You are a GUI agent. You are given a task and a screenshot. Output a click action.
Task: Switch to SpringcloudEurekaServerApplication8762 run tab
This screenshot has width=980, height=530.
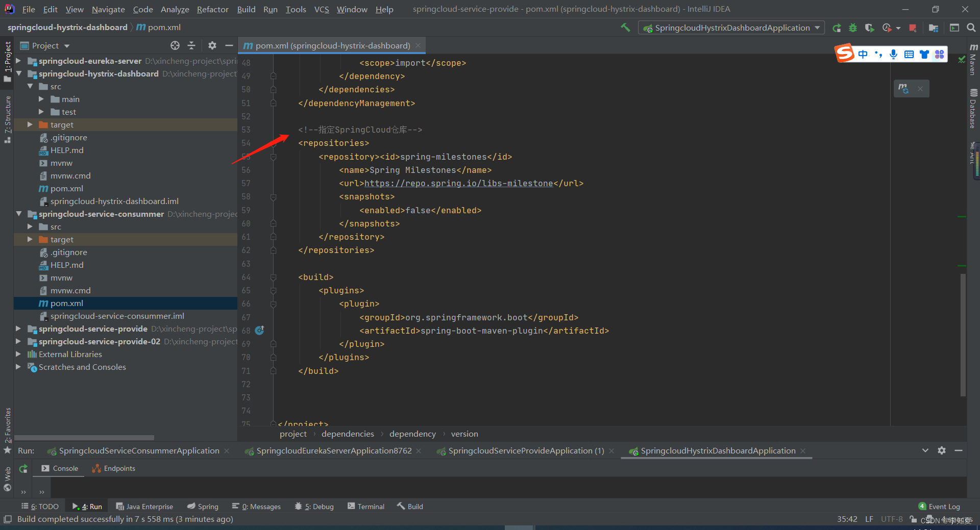(x=333, y=451)
